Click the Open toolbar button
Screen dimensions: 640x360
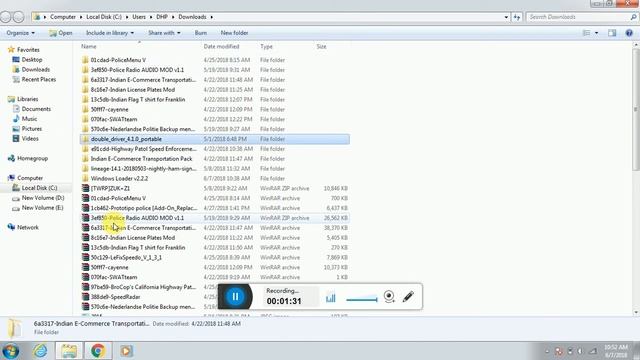(x=60, y=33)
